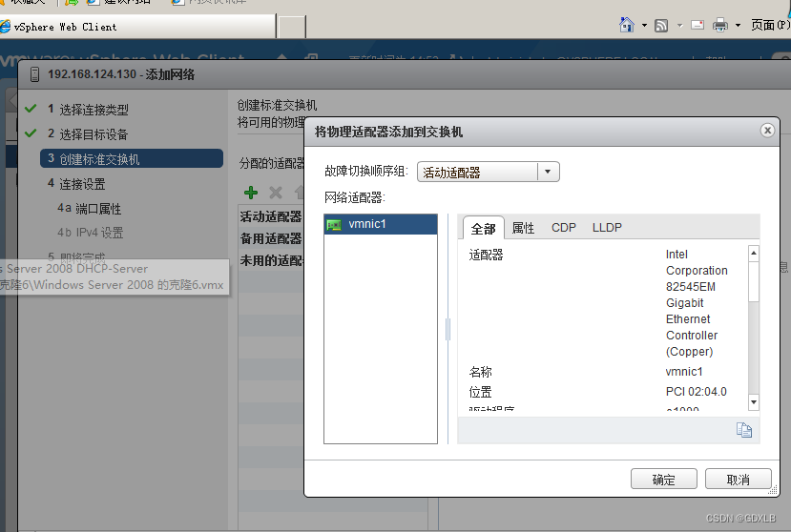791x532 pixels.
Task: Open the home icon dropdown arrow
Action: (x=644, y=25)
